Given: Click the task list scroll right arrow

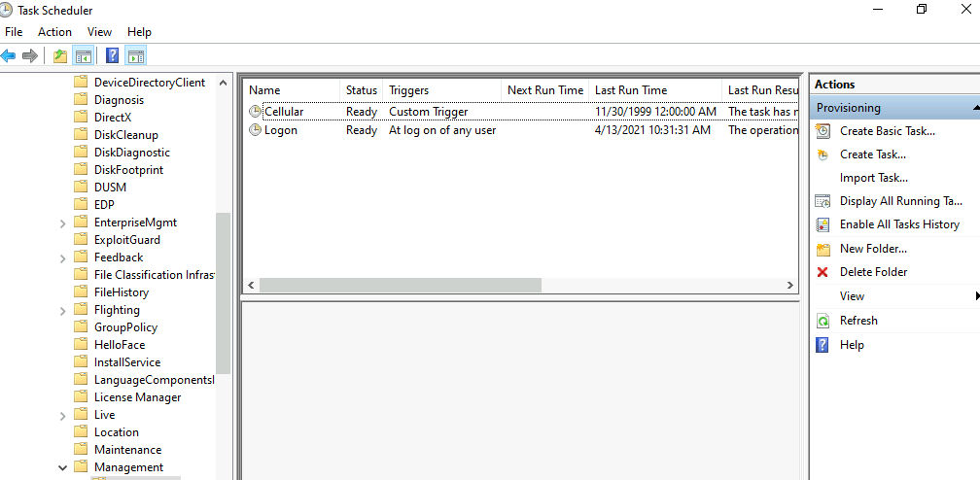Looking at the screenshot, I should click(x=790, y=285).
